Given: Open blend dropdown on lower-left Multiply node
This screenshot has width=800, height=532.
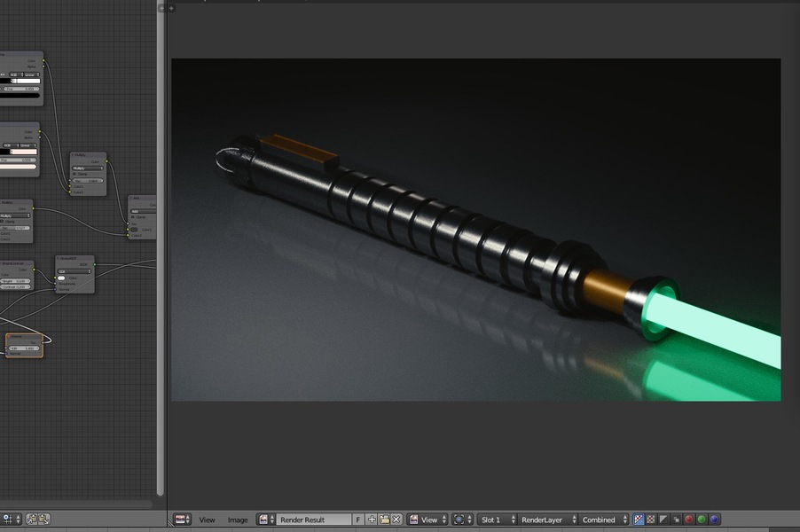Looking at the screenshot, I should pyautogui.click(x=15, y=215).
